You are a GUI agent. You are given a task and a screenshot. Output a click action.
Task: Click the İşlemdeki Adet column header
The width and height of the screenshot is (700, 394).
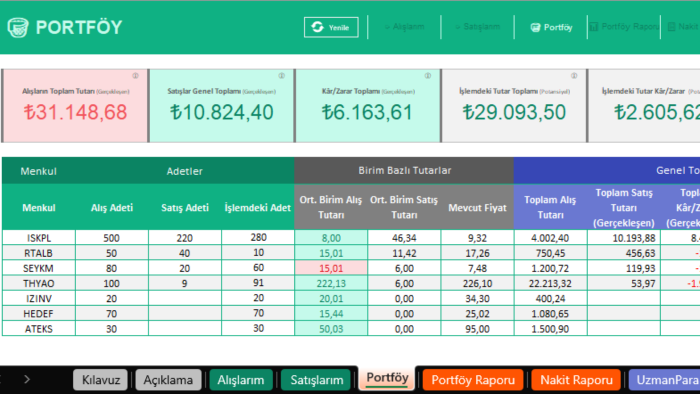tap(258, 207)
